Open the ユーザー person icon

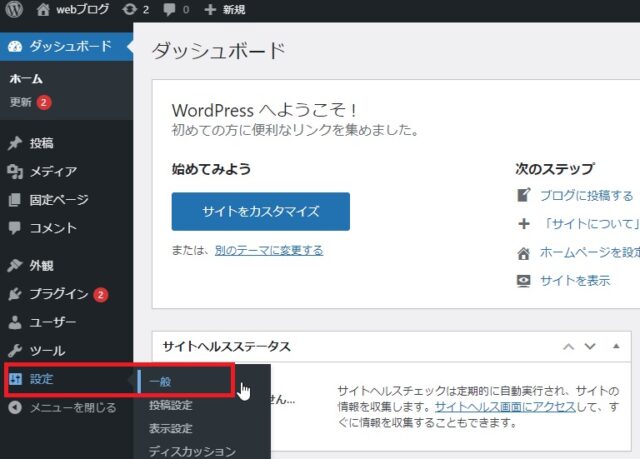15,322
